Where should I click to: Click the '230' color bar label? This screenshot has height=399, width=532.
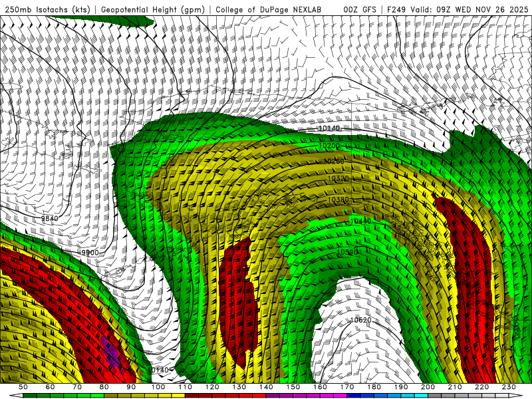click(509, 387)
